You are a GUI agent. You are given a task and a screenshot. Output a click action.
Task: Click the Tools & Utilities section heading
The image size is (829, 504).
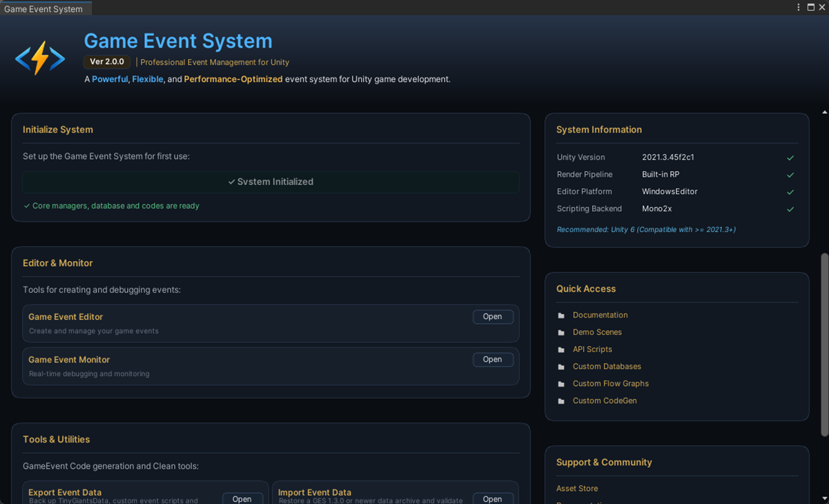point(57,439)
